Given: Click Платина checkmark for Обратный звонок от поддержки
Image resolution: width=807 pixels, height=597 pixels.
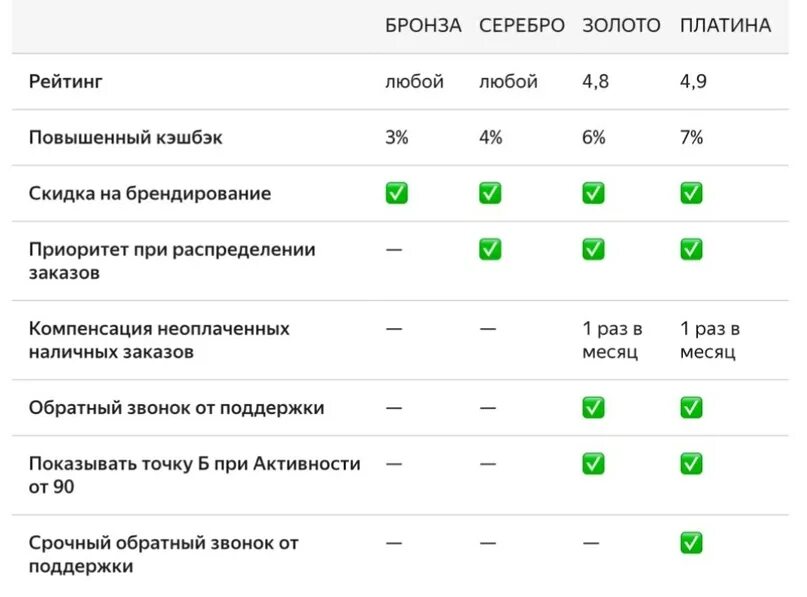Looking at the screenshot, I should click(x=691, y=408).
